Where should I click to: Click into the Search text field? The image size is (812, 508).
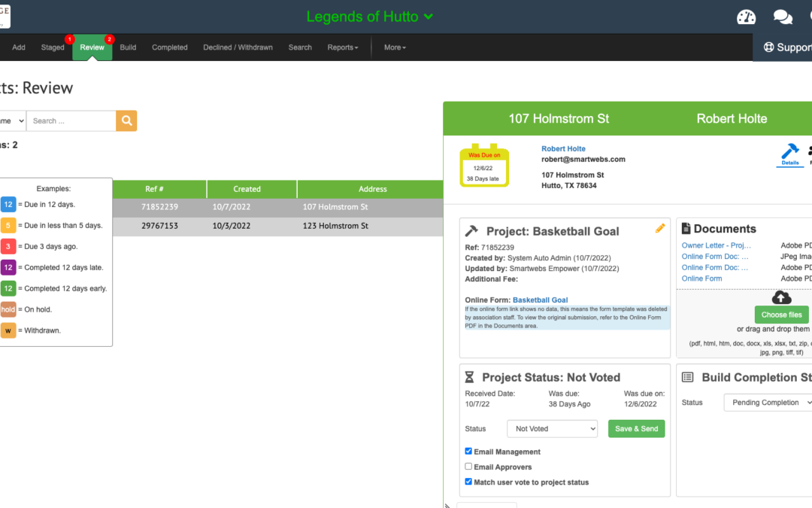coord(71,120)
